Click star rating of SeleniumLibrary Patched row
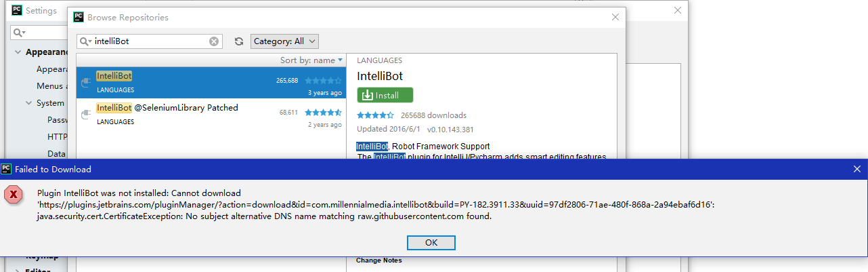The width and height of the screenshot is (868, 272). click(323, 112)
